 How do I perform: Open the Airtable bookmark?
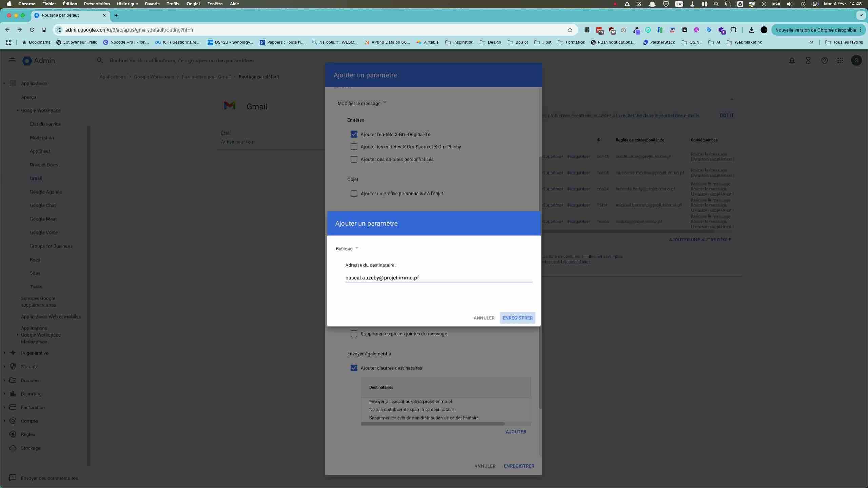427,42
